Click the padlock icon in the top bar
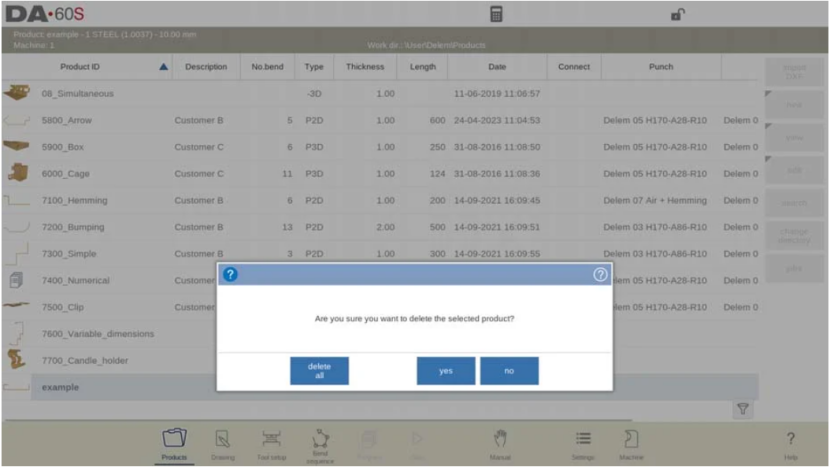This screenshot has height=467, width=830. (677, 15)
